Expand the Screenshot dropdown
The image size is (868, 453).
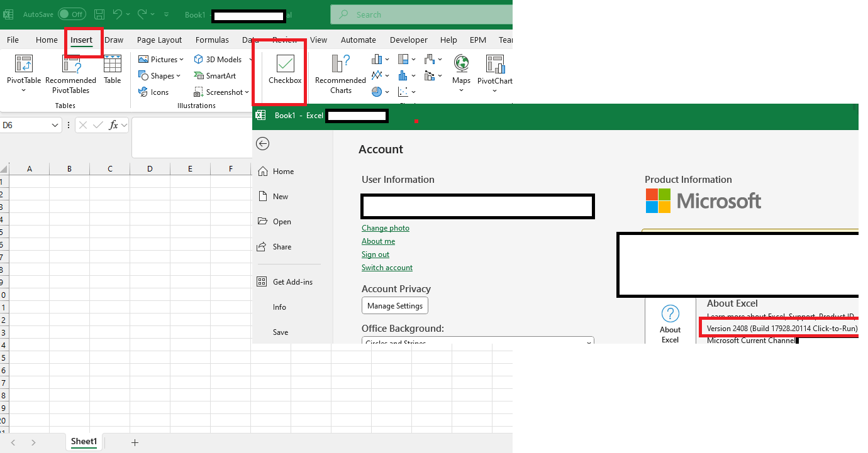click(x=247, y=92)
